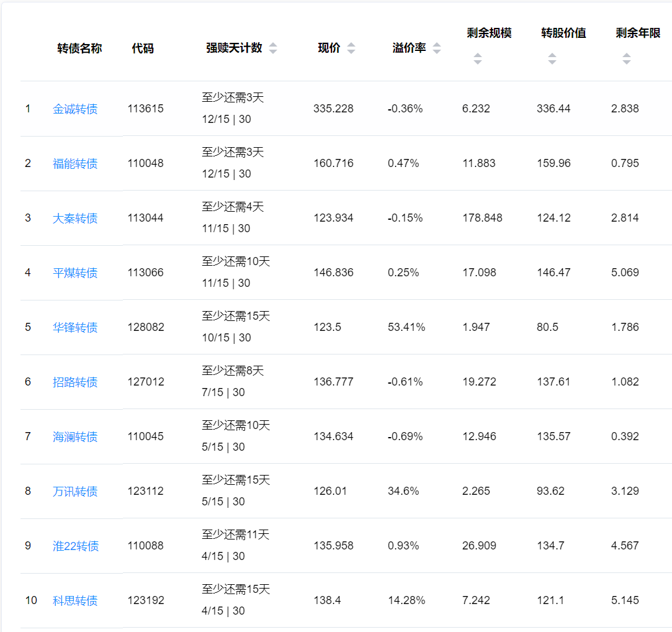Sort table by 转股价值 arrows
672x632 pixels.
click(552, 59)
